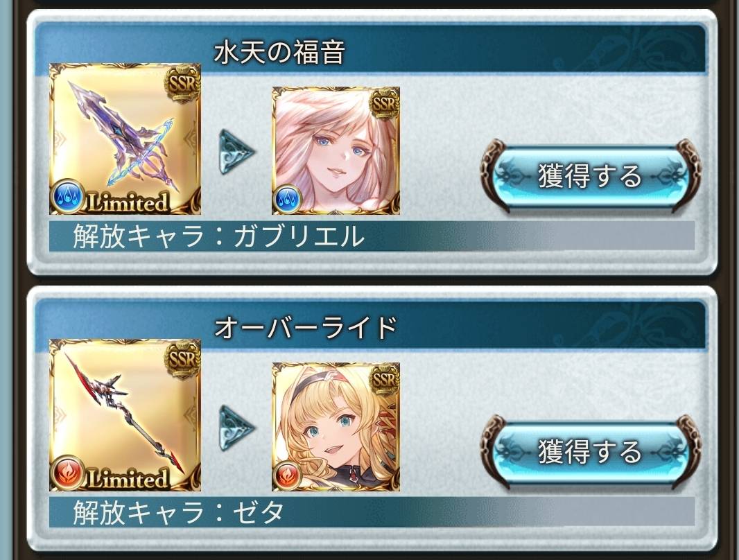Click the 解放キャラ：ゼタ label bar
The height and width of the screenshot is (560, 739).
point(372,512)
